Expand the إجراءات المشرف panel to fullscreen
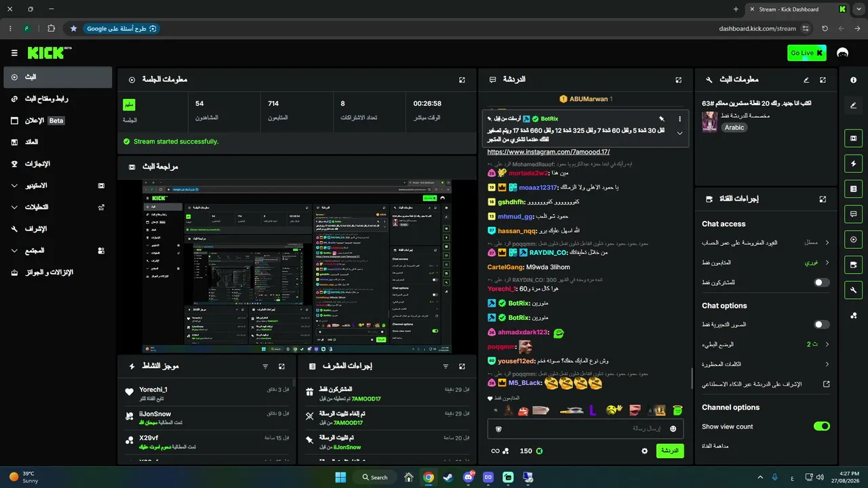Screen dimensions: 868x488 pyautogui.click(x=462, y=366)
